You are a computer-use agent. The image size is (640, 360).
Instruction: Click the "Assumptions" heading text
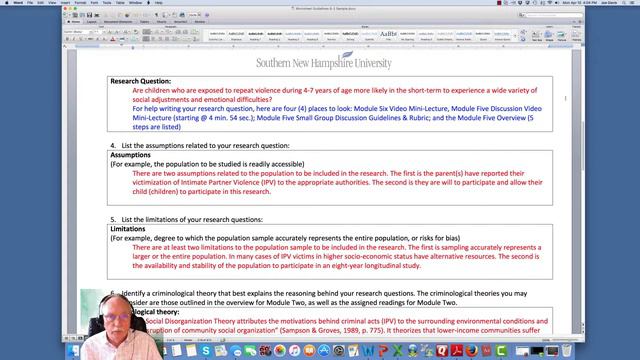130,155
